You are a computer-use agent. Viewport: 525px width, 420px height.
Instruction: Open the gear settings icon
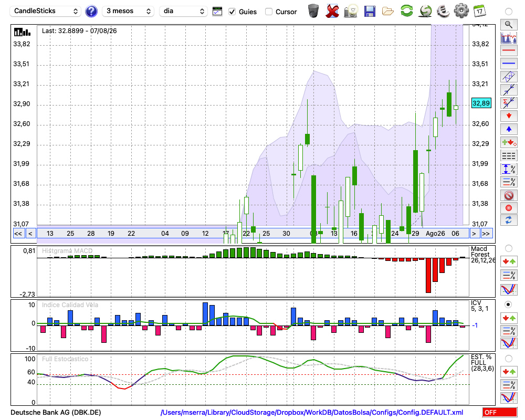[461, 11]
